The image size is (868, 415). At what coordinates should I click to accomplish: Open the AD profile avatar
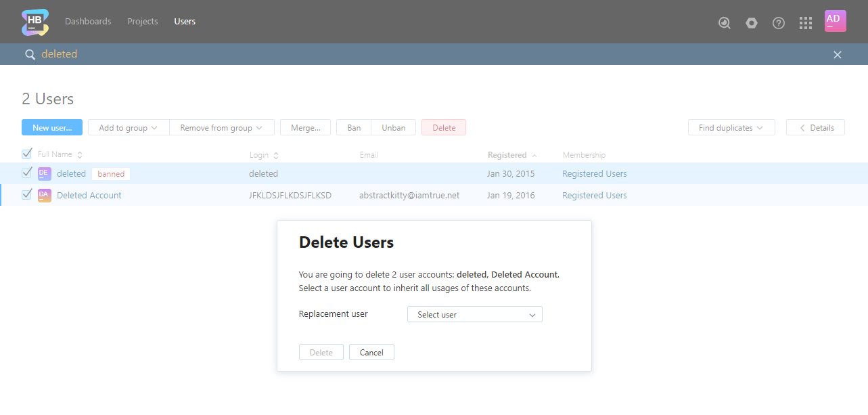(835, 21)
